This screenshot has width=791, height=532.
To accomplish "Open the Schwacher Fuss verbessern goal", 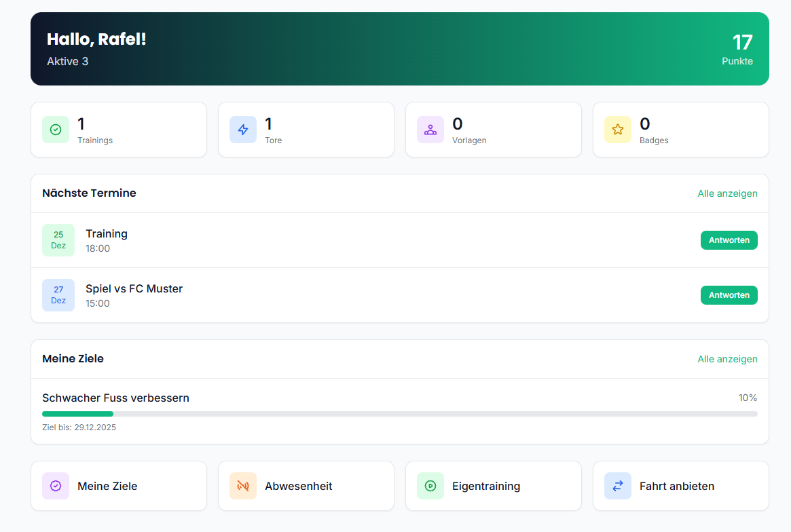I will (x=115, y=398).
